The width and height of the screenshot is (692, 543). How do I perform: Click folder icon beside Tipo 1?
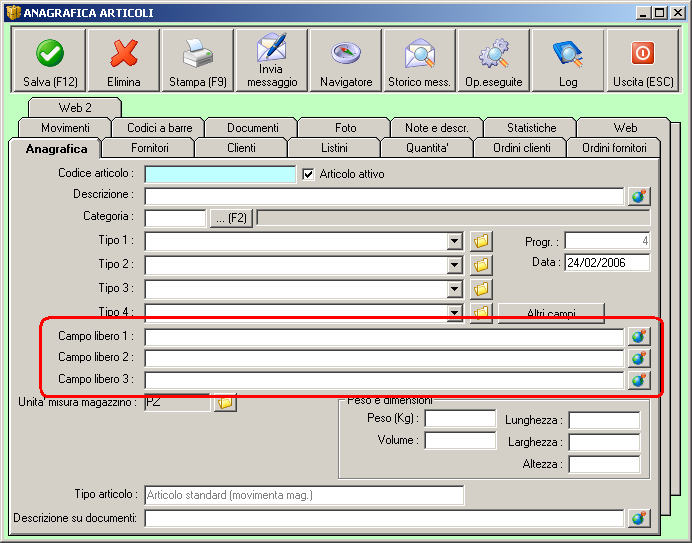coord(481,241)
